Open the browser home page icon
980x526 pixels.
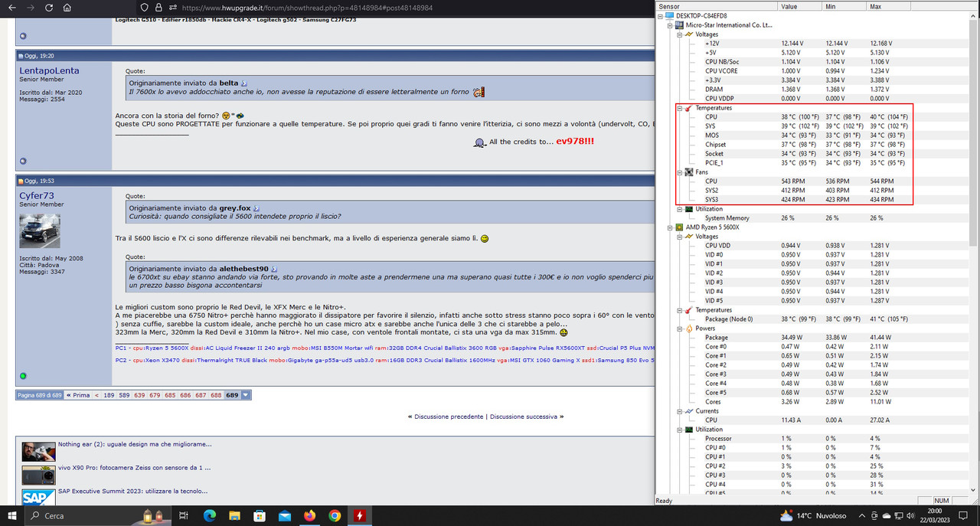click(67, 8)
